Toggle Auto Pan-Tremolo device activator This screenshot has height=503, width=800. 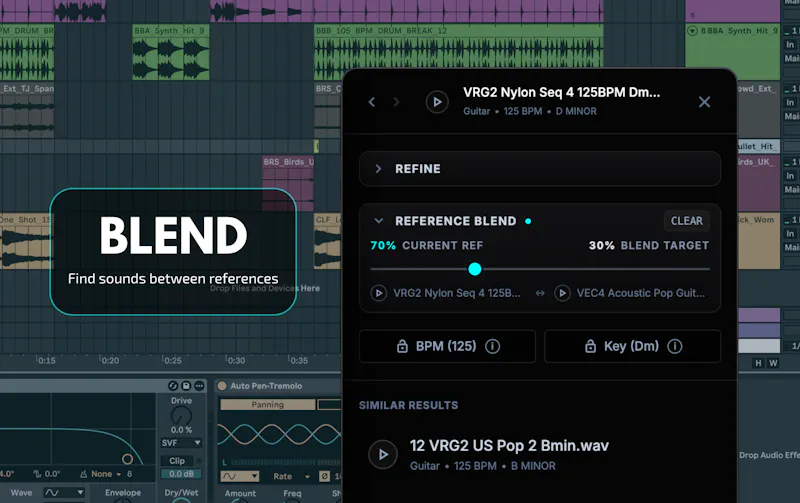tap(222, 386)
